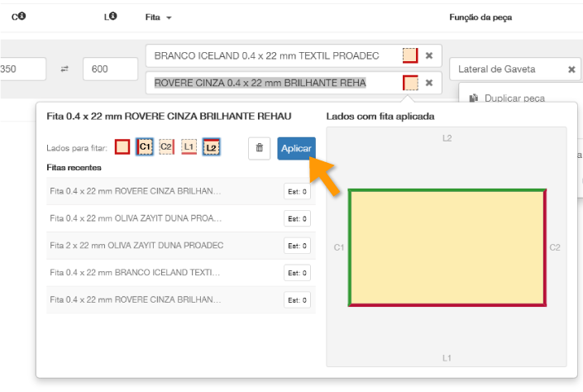The image size is (583, 392).
Task: Toggle the all-sides tape square
Action: point(122,147)
